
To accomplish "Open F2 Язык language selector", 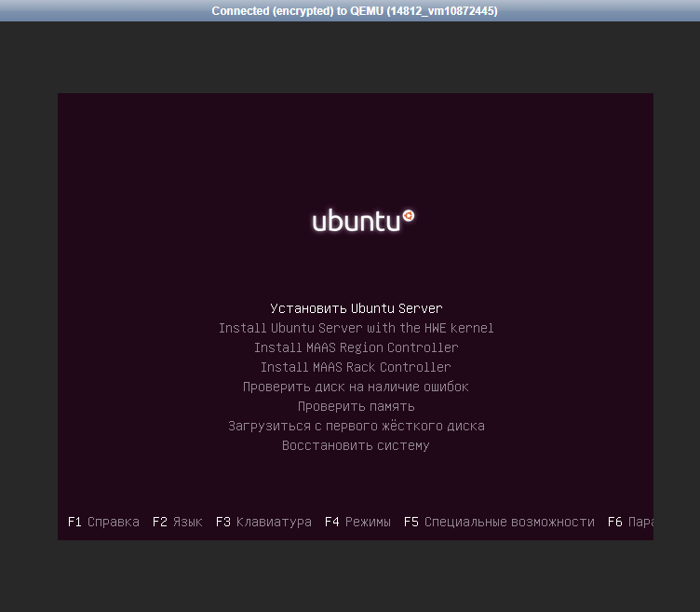I will click(177, 522).
